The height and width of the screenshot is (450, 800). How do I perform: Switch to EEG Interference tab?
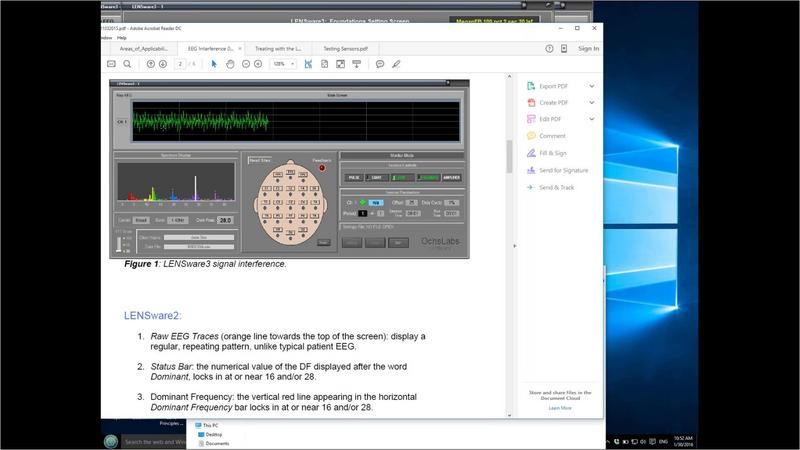[210, 48]
